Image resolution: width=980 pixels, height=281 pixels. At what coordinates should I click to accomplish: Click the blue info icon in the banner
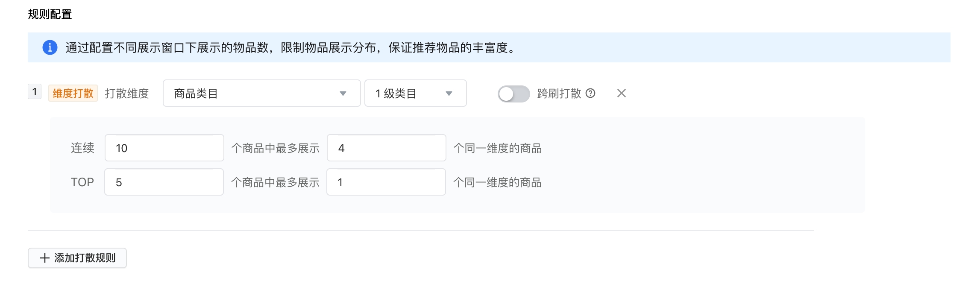(50, 47)
